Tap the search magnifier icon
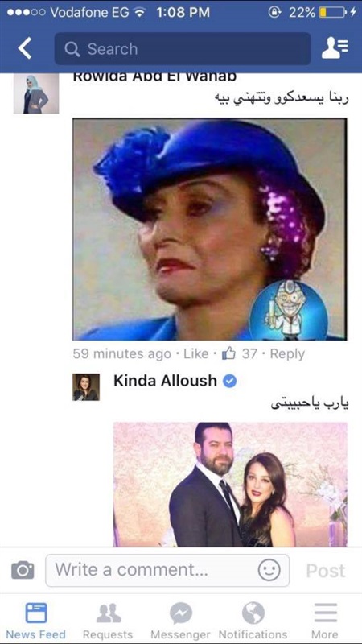The height and width of the screenshot is (644, 362). click(x=72, y=49)
